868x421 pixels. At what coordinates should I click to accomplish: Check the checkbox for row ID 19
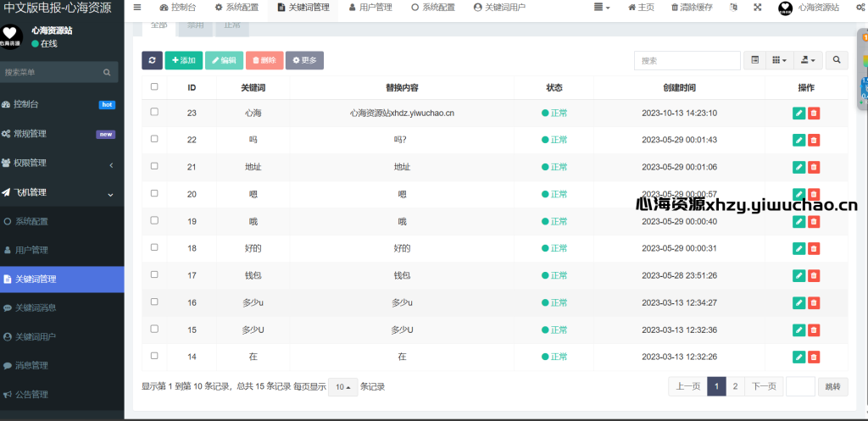pos(154,220)
